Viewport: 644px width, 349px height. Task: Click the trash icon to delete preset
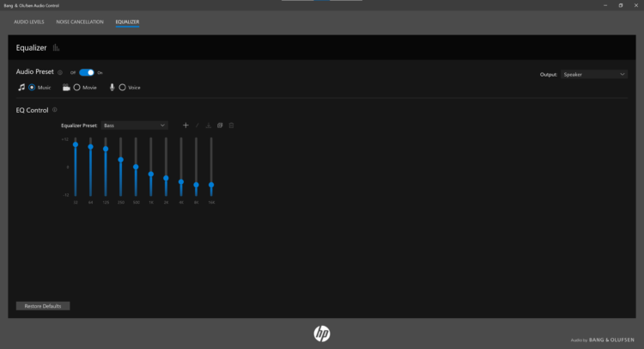(231, 126)
